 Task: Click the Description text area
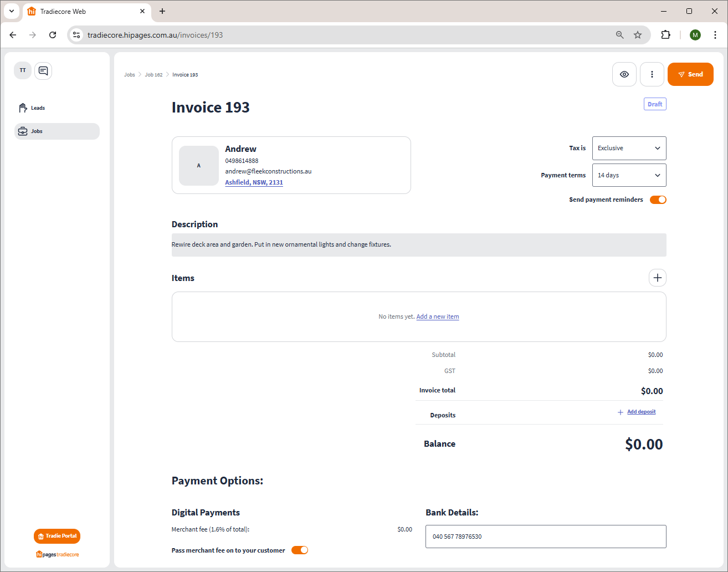418,244
